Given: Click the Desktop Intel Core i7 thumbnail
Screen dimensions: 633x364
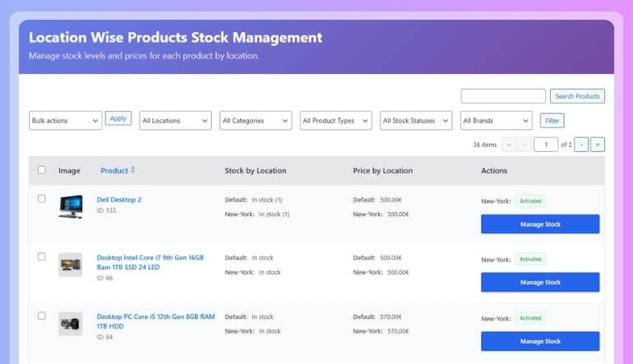Looking at the screenshot, I should pos(71,265).
